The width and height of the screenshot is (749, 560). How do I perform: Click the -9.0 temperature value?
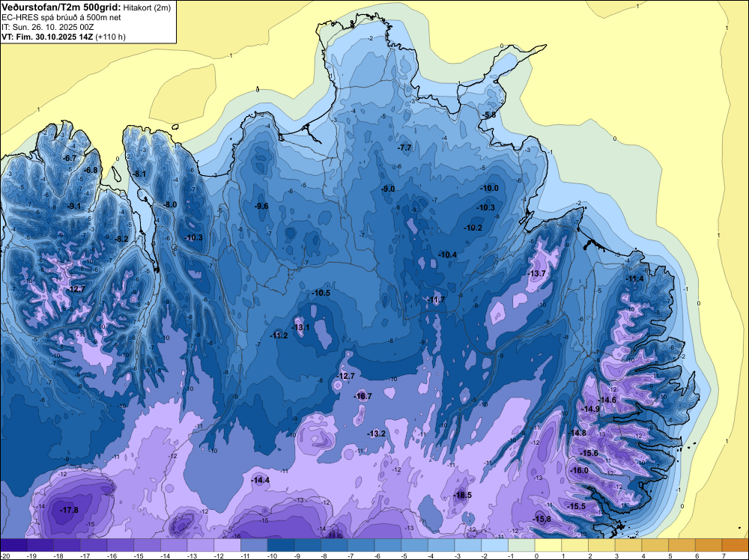[388, 189]
